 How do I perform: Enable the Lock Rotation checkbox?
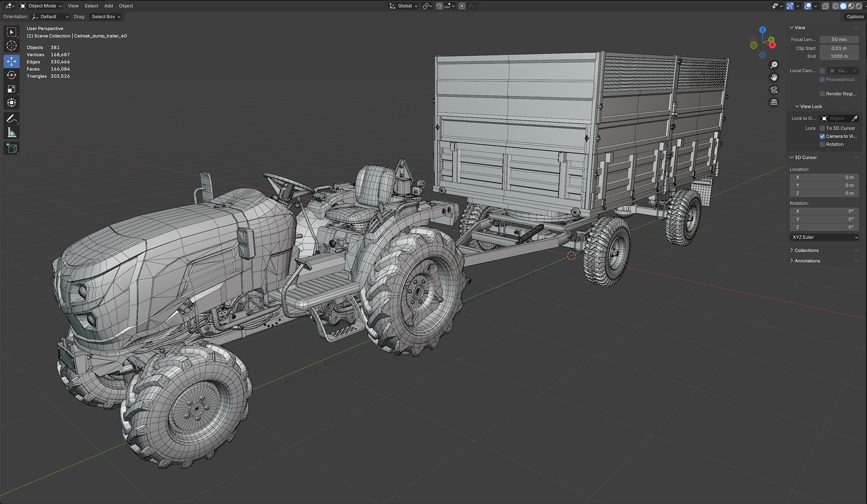point(822,144)
